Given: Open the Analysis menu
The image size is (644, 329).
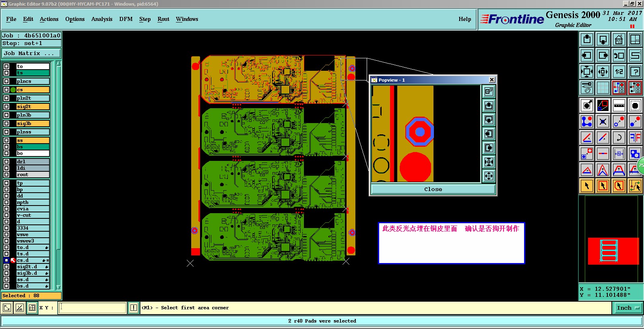Looking at the screenshot, I should coord(102,19).
